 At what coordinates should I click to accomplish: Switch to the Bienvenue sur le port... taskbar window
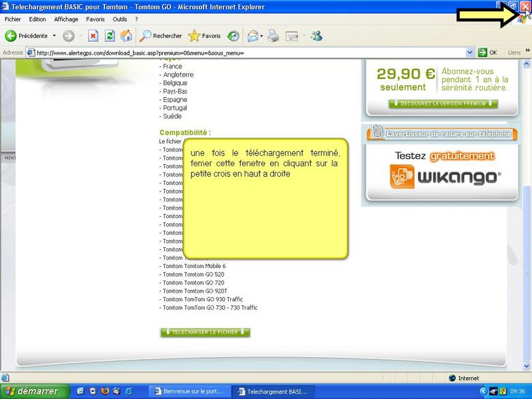190,392
